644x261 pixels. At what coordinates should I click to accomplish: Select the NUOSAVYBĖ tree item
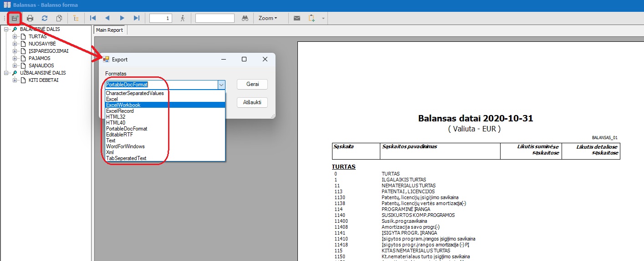click(42, 44)
